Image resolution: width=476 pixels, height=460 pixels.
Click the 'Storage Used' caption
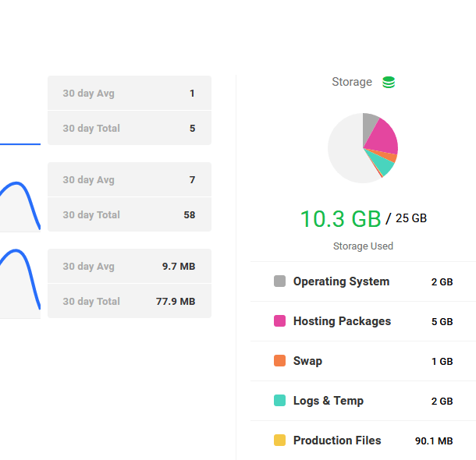point(363,246)
